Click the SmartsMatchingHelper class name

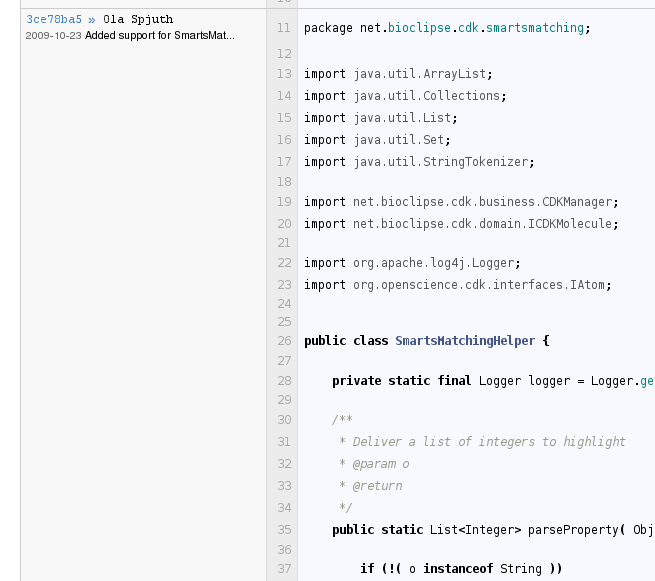(x=465, y=341)
